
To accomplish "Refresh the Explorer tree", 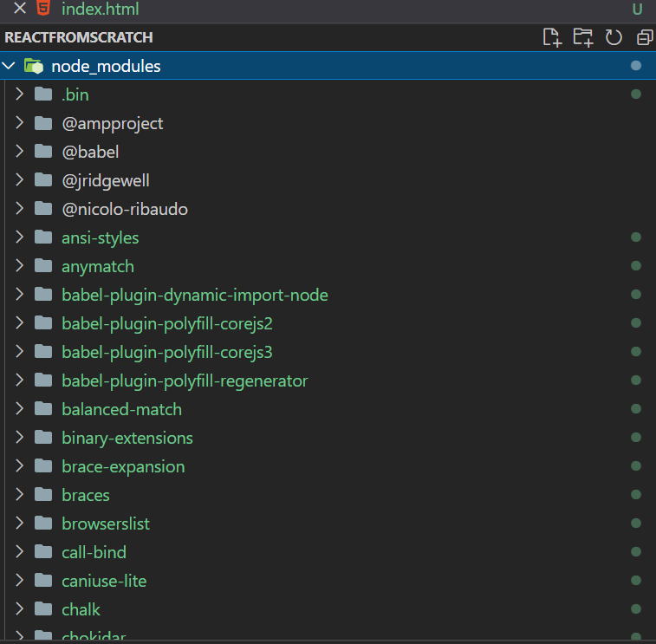I will point(614,37).
